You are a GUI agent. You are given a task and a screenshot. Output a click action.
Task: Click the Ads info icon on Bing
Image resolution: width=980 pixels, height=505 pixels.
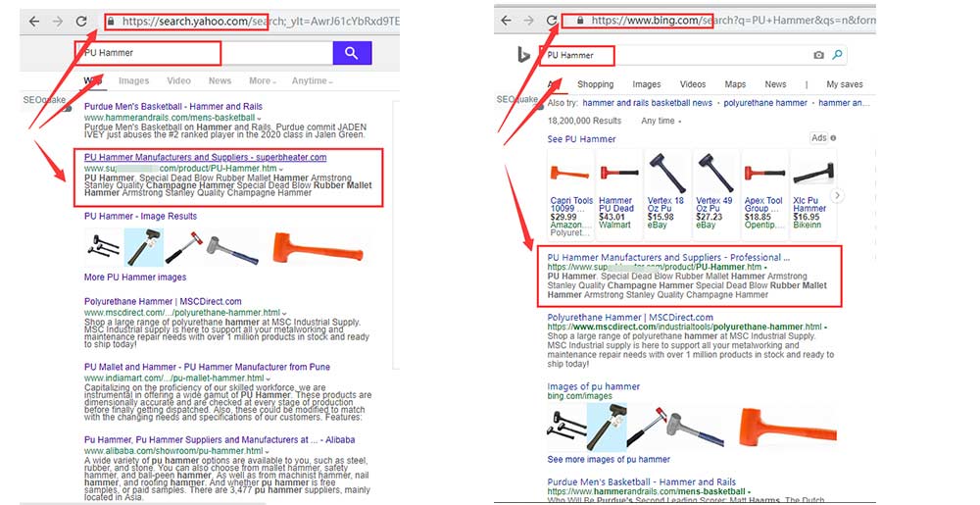pos(833,138)
